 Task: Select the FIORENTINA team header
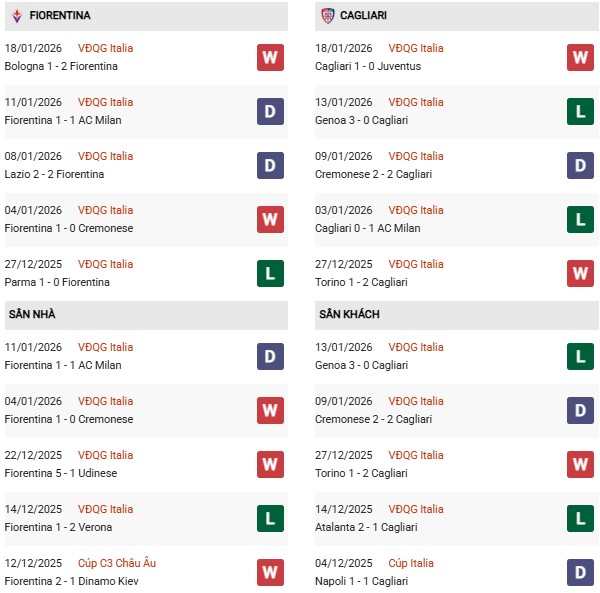coord(60,16)
